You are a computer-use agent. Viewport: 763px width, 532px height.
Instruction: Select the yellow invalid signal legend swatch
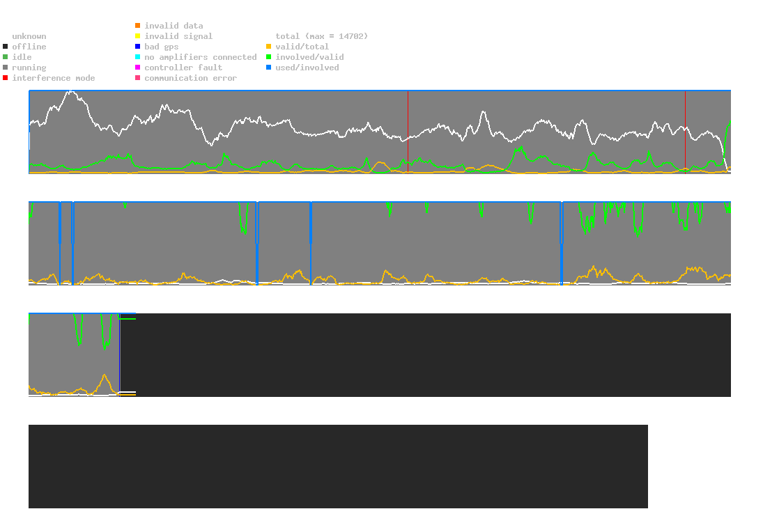click(x=138, y=36)
